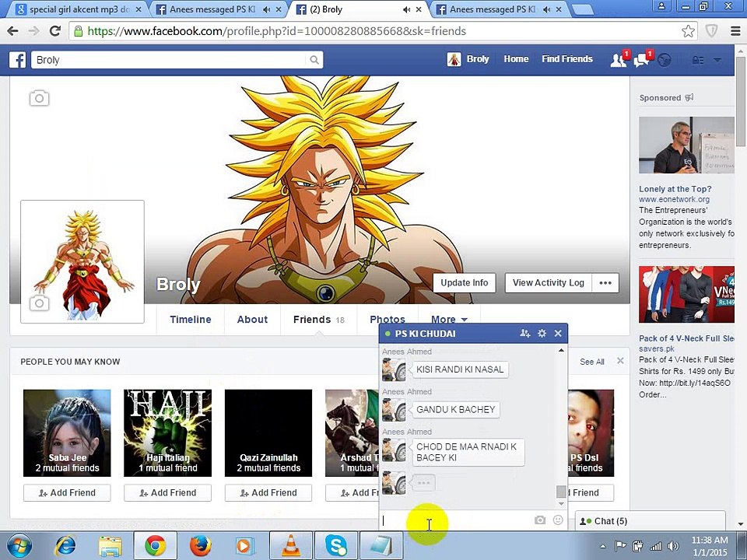Screen dimensions: 747x560
Task: Add friends to chat icon
Action: point(525,334)
